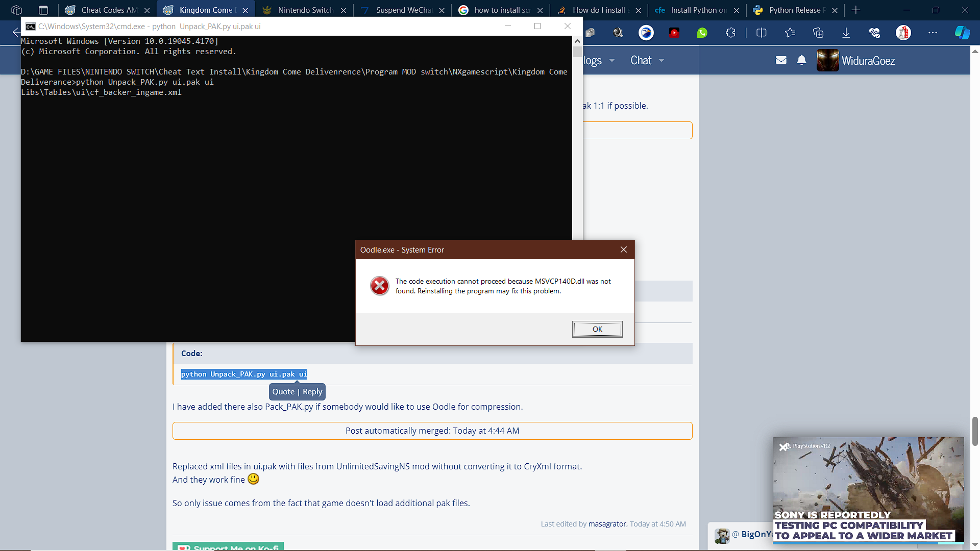The width and height of the screenshot is (980, 551).
Task: Switch to How do I install tab
Action: coord(599,10)
